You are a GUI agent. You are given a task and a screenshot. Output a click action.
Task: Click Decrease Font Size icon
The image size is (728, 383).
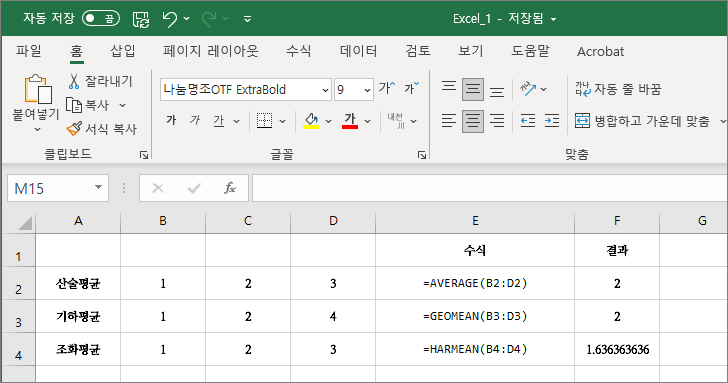click(x=411, y=88)
